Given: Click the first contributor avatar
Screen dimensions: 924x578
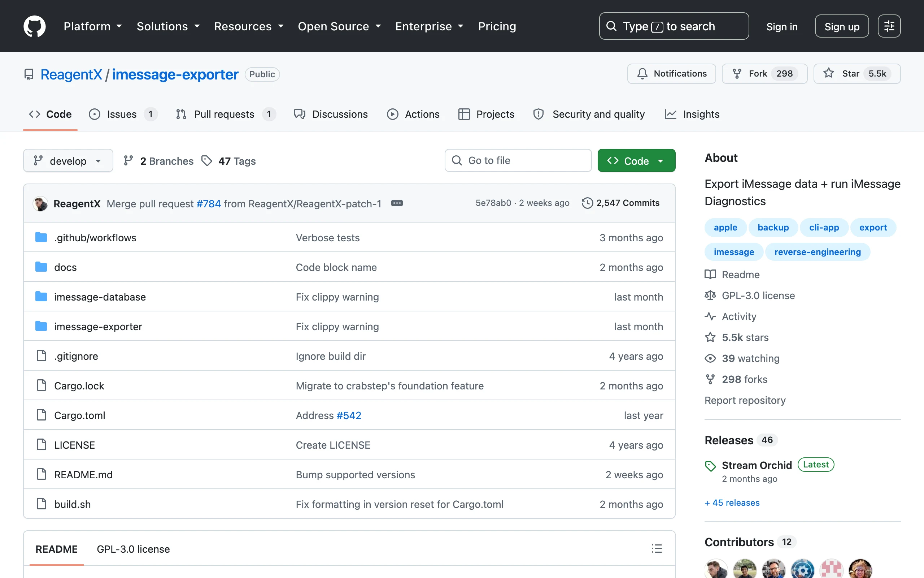Looking at the screenshot, I should tap(716, 569).
